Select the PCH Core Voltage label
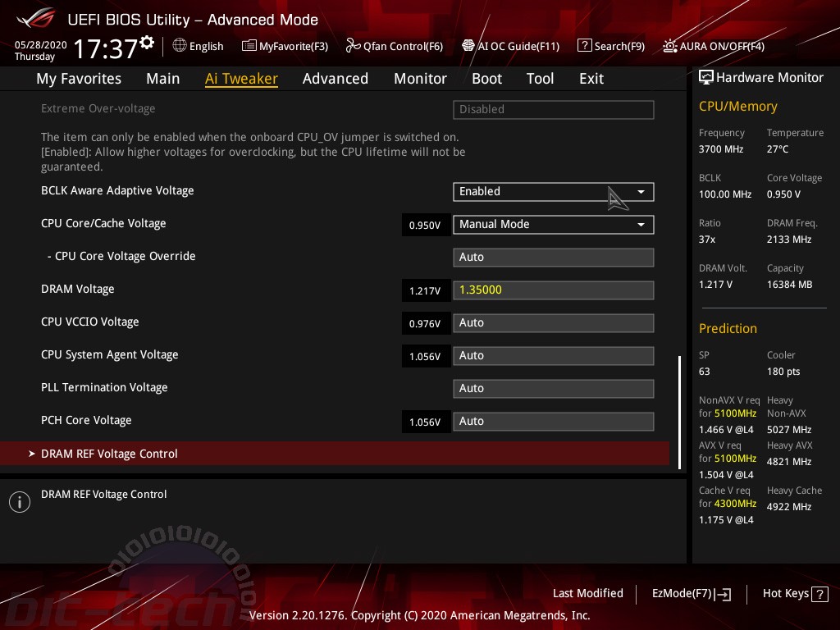 point(86,421)
